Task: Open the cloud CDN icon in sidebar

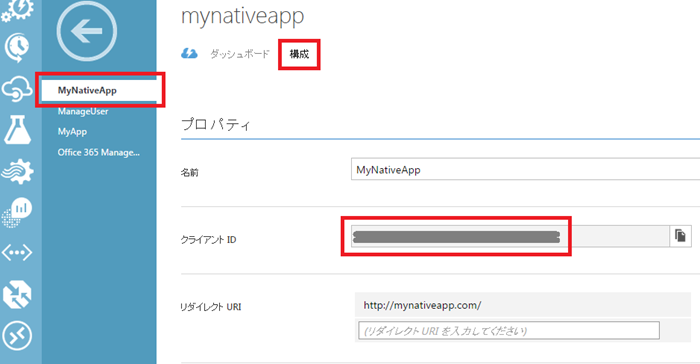Action: [17, 88]
